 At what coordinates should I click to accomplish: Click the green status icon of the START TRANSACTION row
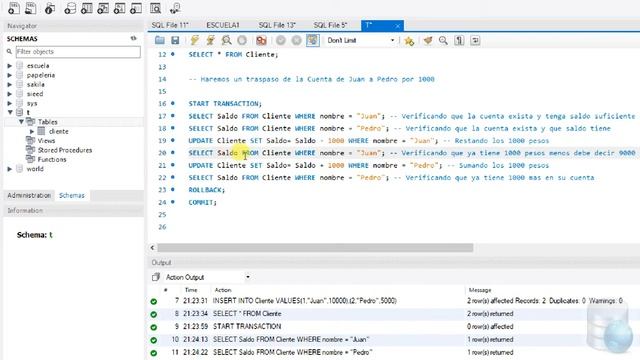(x=153, y=327)
